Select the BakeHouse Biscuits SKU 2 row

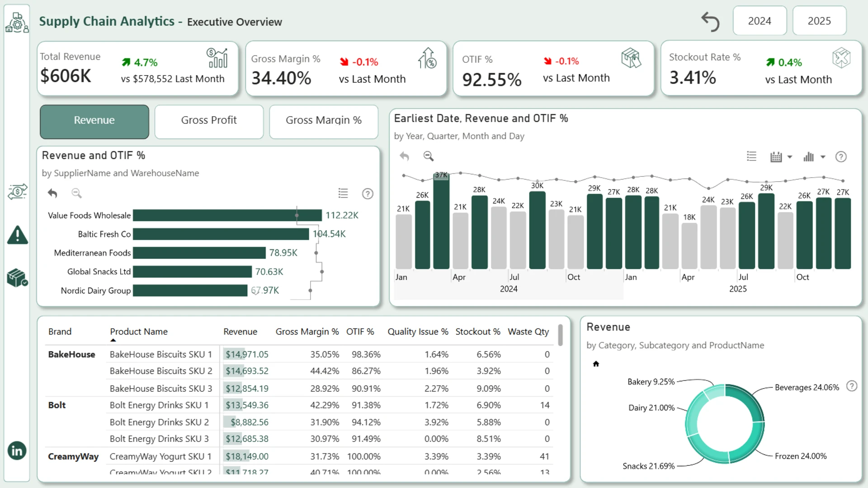click(x=299, y=371)
